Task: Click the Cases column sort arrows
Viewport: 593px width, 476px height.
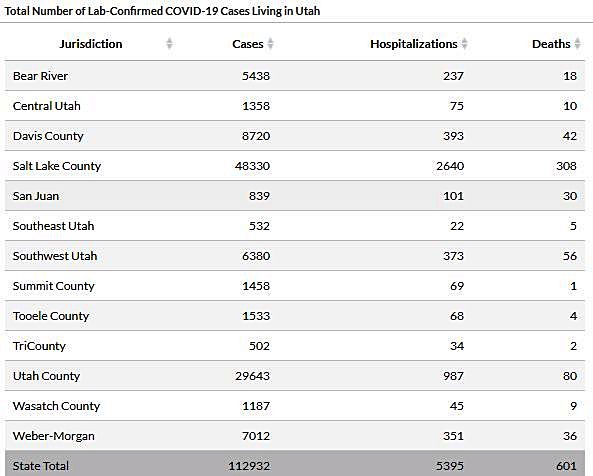Action: (270, 44)
